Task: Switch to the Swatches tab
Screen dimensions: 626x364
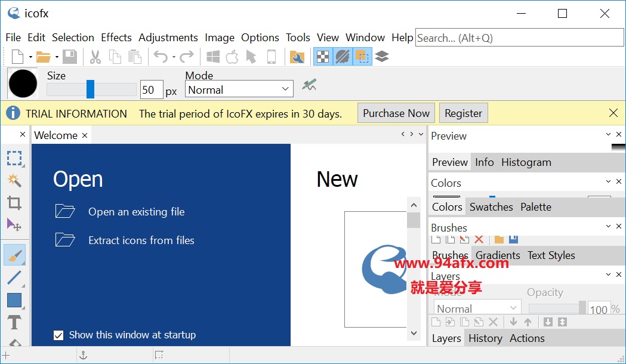Action: pyautogui.click(x=491, y=207)
